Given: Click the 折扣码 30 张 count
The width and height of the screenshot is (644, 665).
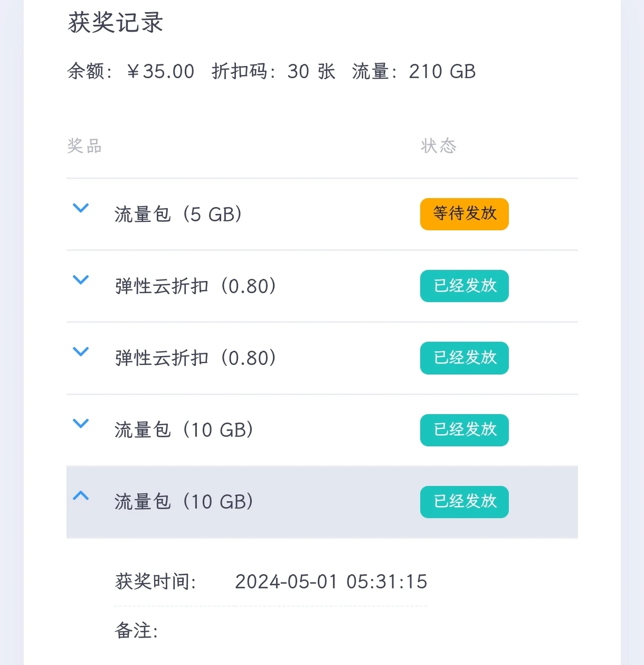Looking at the screenshot, I should pyautogui.click(x=273, y=71).
